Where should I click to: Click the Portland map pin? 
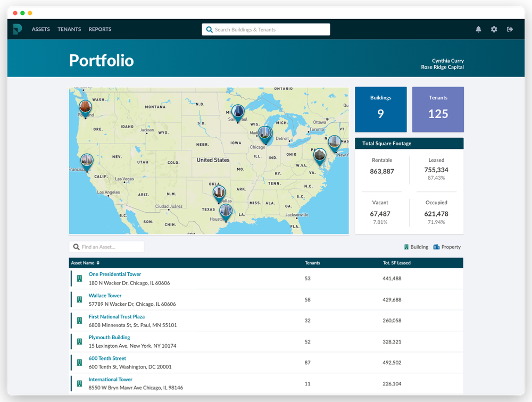click(x=86, y=108)
